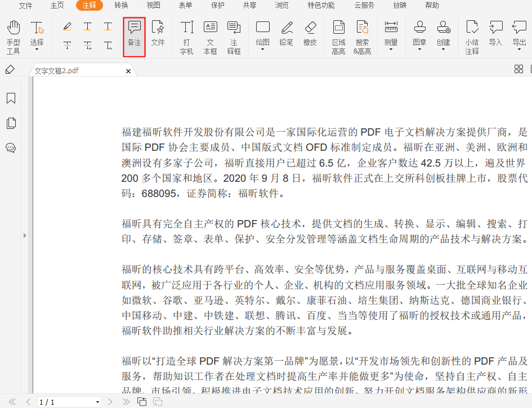
Task: Switch to the 表单 ribbon tab
Action: pos(186,6)
